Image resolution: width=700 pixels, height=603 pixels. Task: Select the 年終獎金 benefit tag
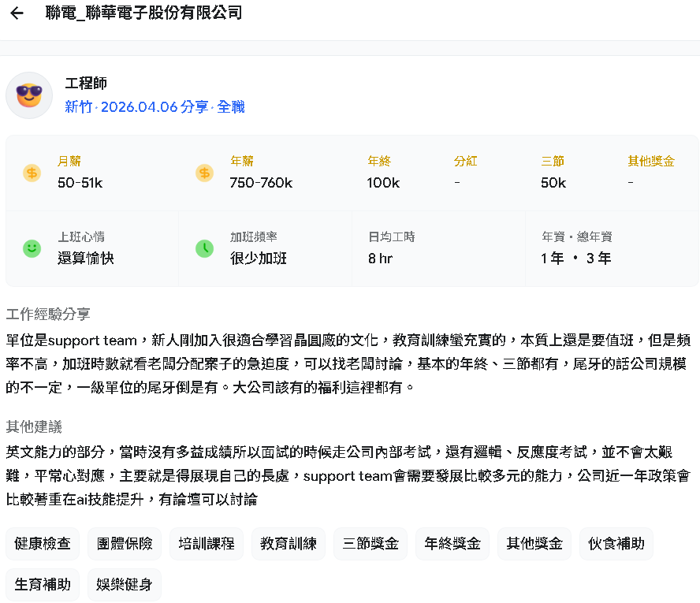[452, 544]
